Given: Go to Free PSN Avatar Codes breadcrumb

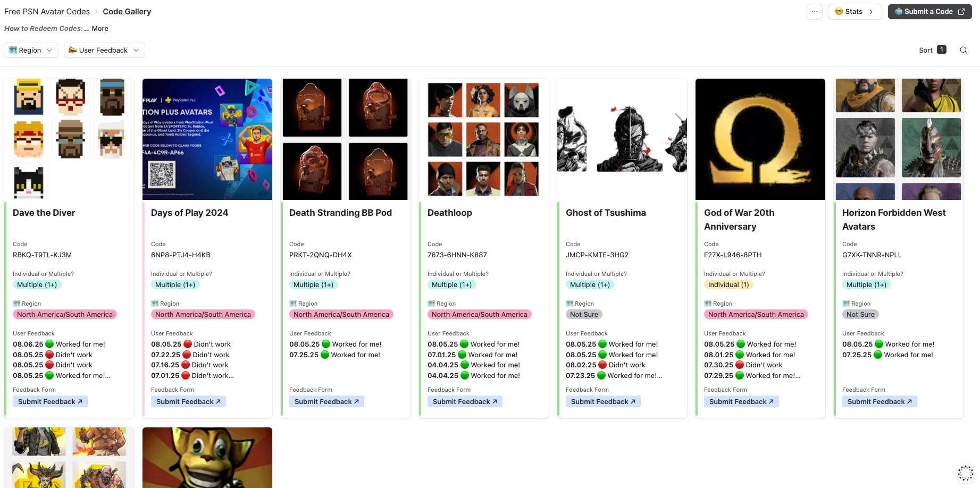Looking at the screenshot, I should [47, 12].
